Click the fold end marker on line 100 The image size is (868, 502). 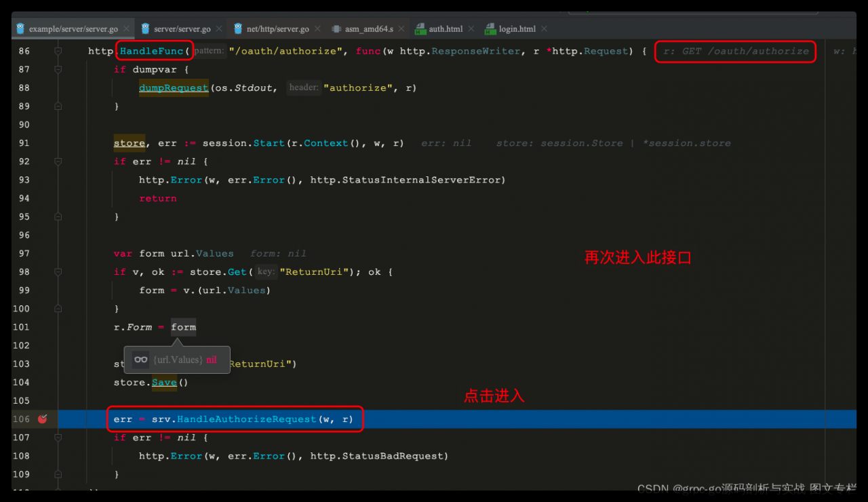point(58,309)
